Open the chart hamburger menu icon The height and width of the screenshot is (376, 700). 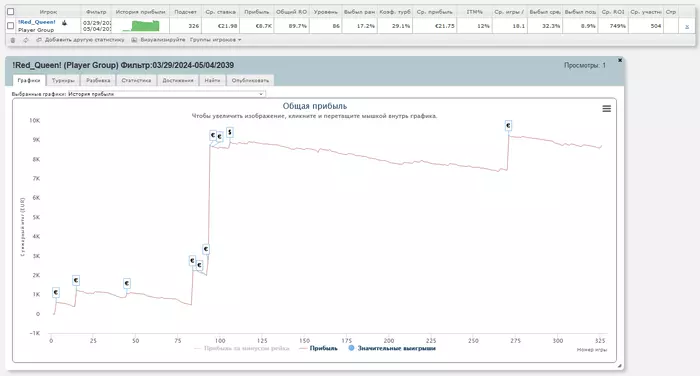pyautogui.click(x=606, y=109)
